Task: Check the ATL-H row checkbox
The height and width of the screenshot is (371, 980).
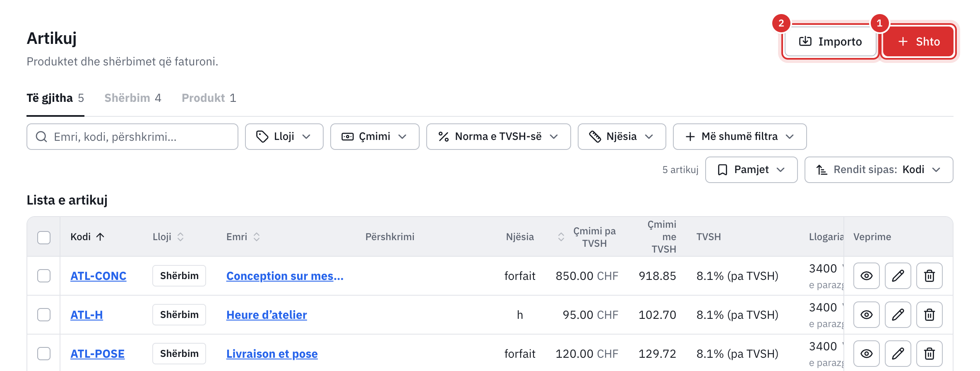Action: point(44,315)
